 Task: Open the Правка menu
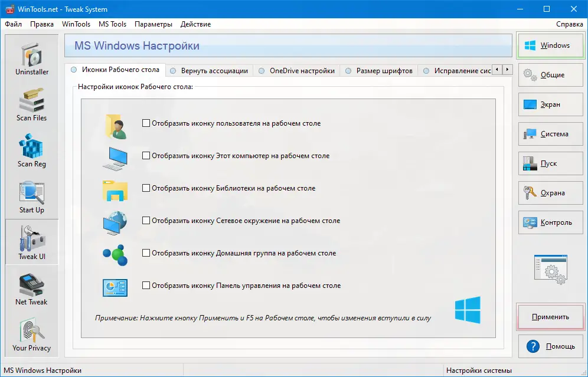tap(42, 24)
